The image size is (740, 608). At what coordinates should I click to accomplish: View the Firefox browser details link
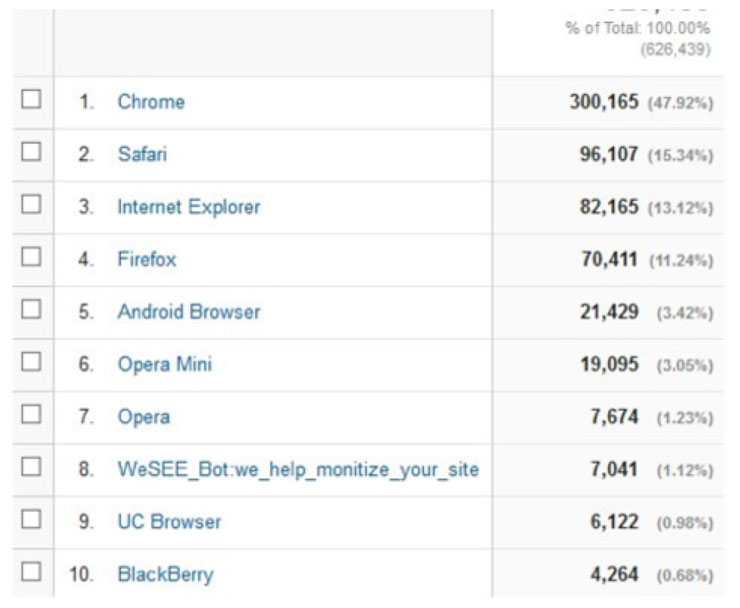coord(146,260)
